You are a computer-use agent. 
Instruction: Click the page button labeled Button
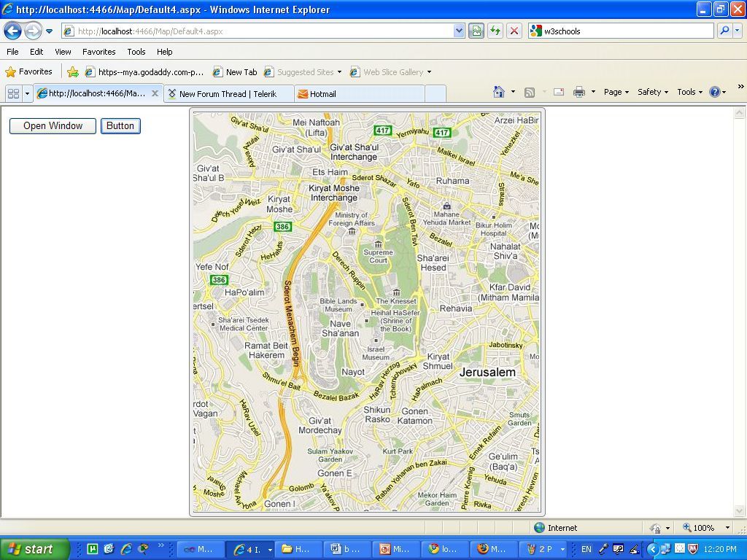[x=120, y=126]
